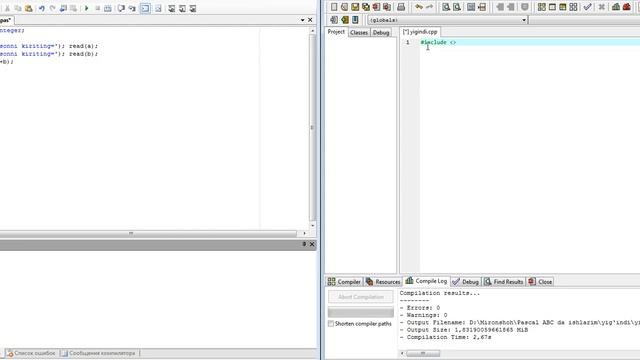Click "Compilation results..." line

[x=440, y=293]
